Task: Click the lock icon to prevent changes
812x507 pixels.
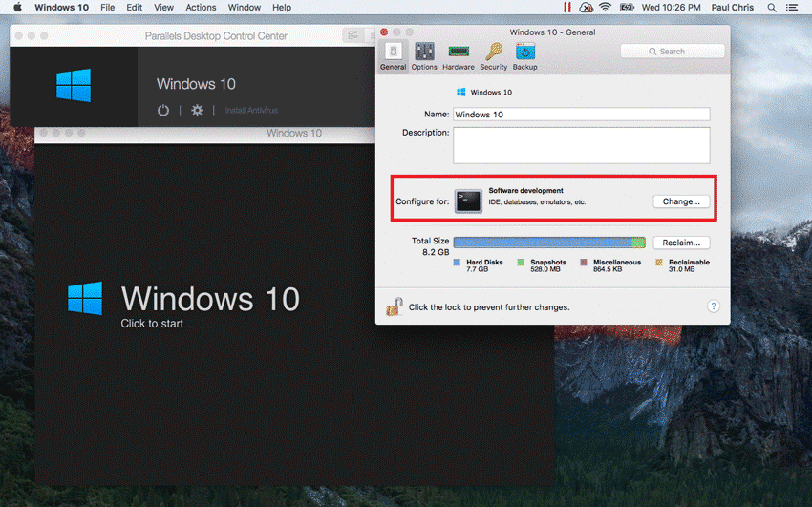Action: [x=395, y=306]
